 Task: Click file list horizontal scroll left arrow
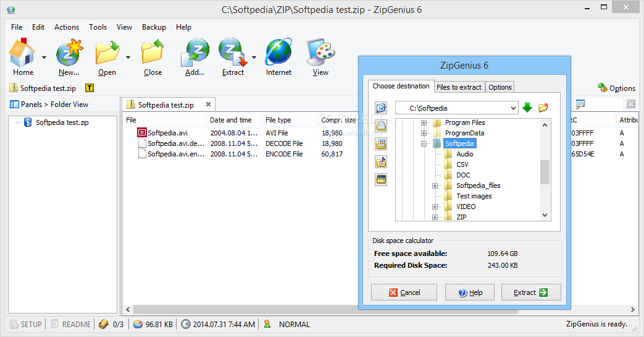(x=128, y=309)
